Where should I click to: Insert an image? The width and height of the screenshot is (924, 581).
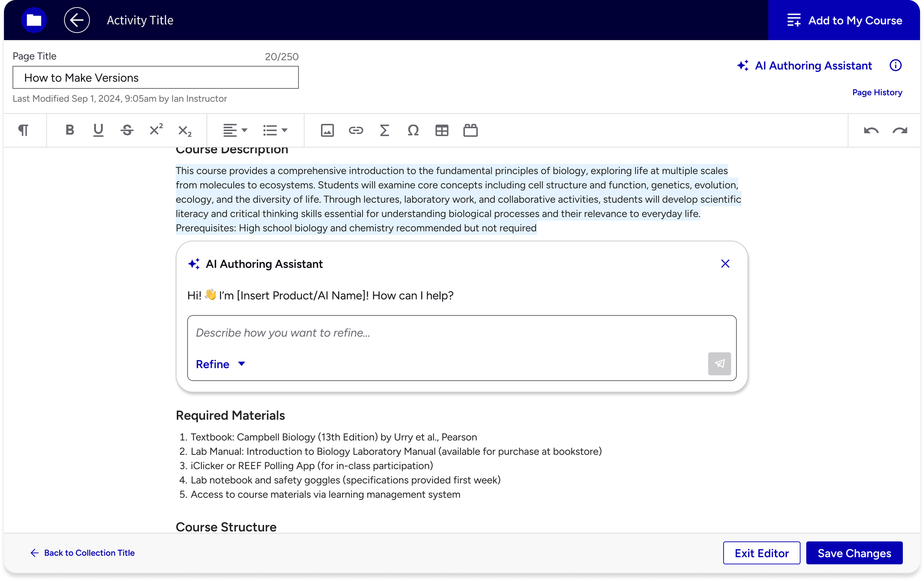point(327,130)
